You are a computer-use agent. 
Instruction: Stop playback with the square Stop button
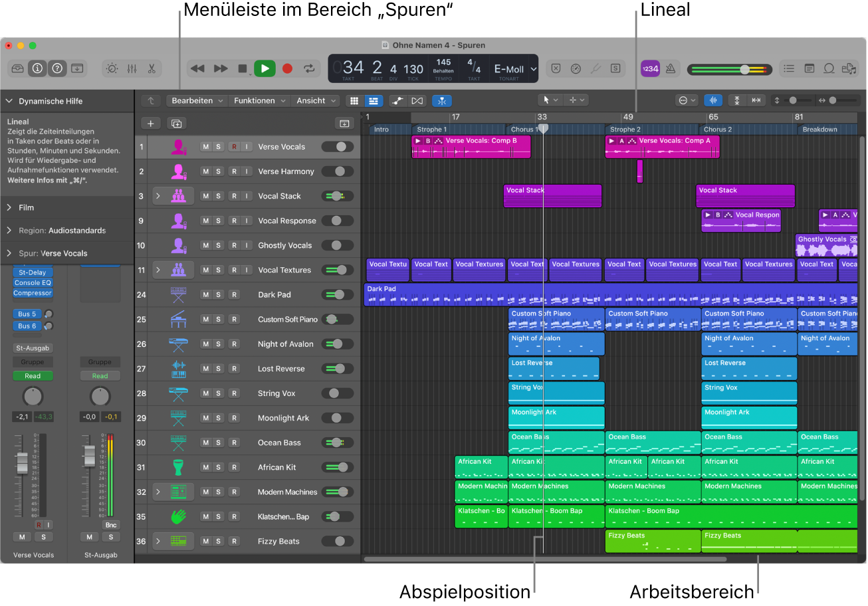[243, 68]
